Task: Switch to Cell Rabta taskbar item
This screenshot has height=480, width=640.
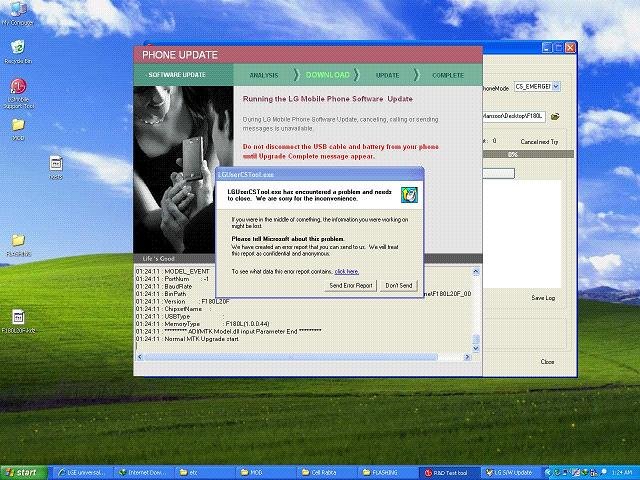Action: [328, 473]
